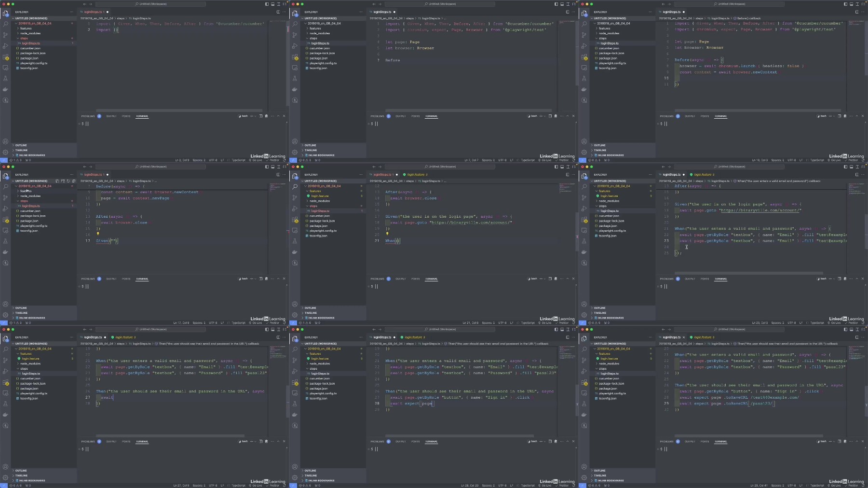868x488 pixels.
Task: Toggle bottom panel in middle-right window title bar
Action: pyautogui.click(x=851, y=167)
